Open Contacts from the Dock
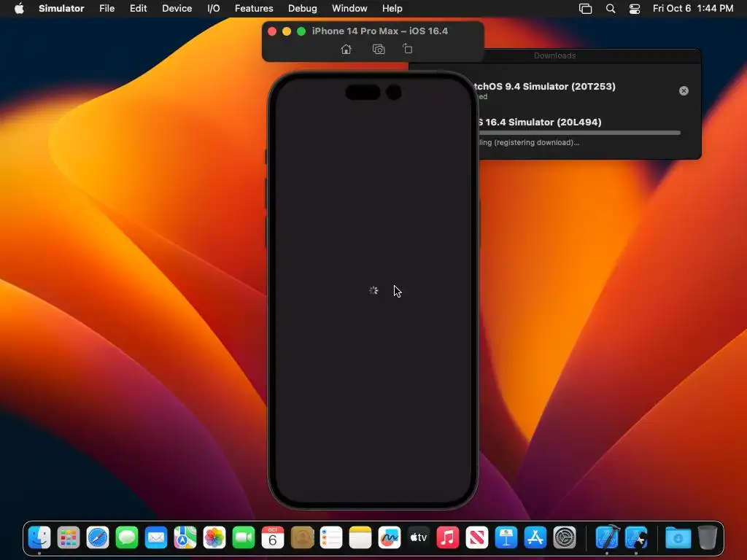747x560 pixels. coord(302,537)
